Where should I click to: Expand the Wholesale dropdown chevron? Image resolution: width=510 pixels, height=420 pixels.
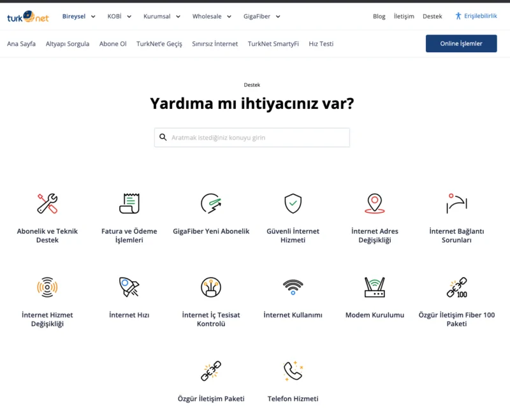pyautogui.click(x=229, y=17)
